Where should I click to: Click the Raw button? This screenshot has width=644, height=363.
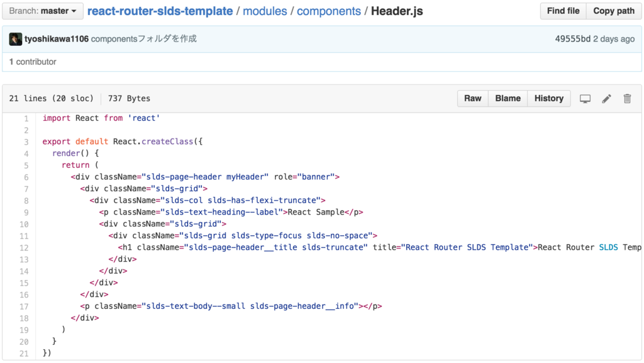[472, 98]
